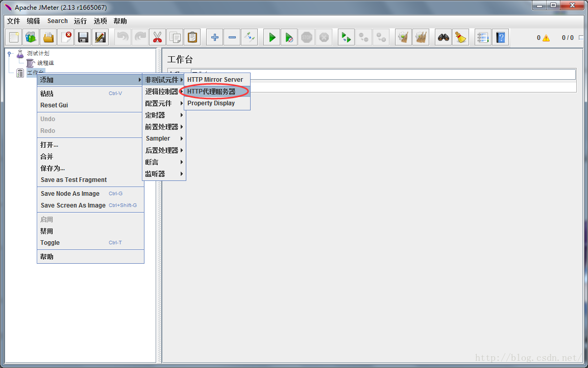Click the Clear All double-broom icon
Image resolution: width=588 pixels, height=368 pixels.
tap(421, 37)
